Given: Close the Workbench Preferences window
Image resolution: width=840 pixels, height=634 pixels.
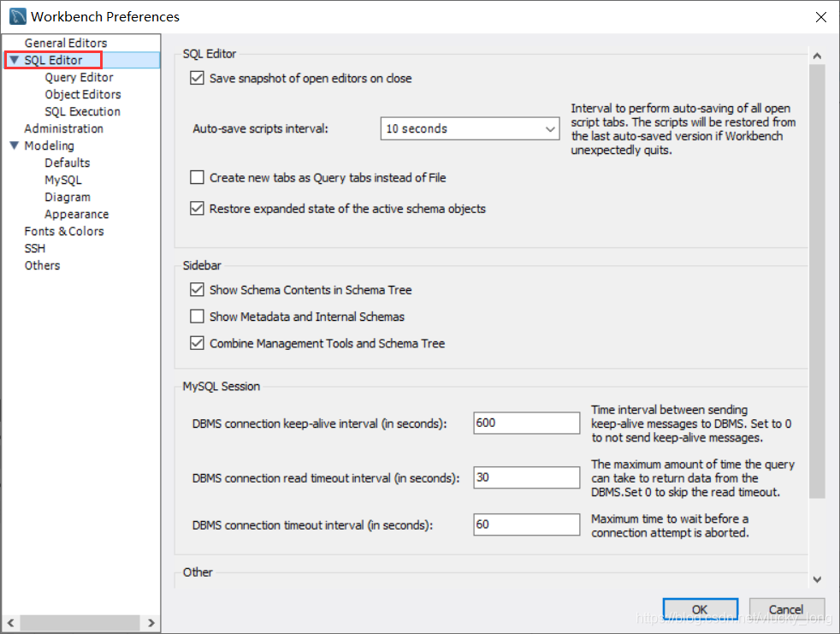Looking at the screenshot, I should pos(820,17).
